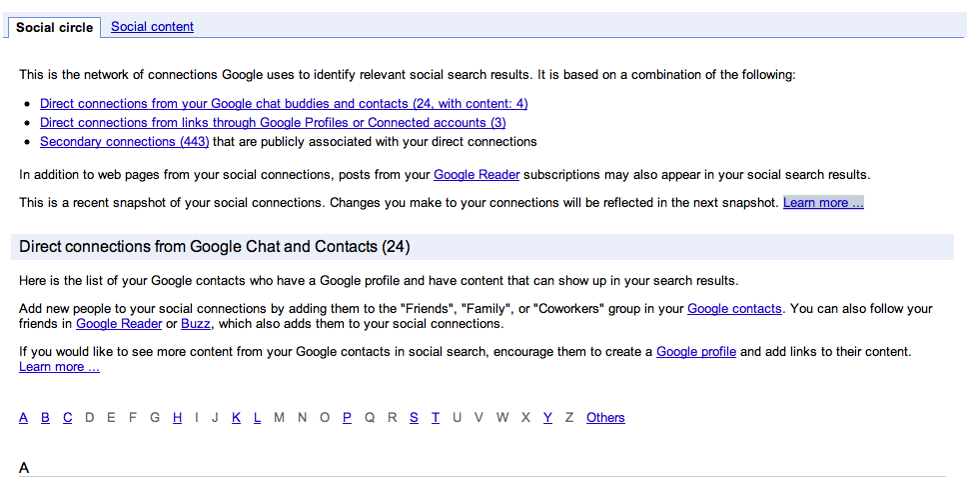Screen dimensions: 980x485
Task: Jump to letter A in alphabet index
Action: coord(24,417)
